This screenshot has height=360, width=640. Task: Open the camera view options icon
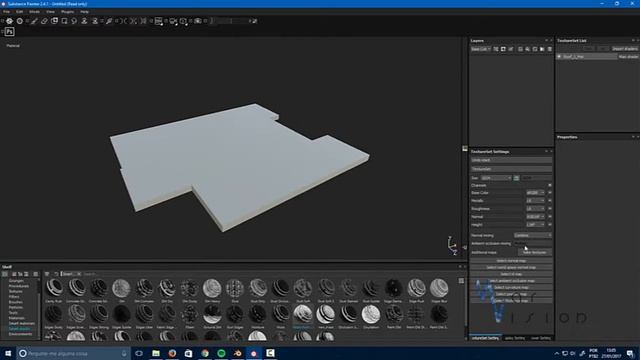click(173, 21)
